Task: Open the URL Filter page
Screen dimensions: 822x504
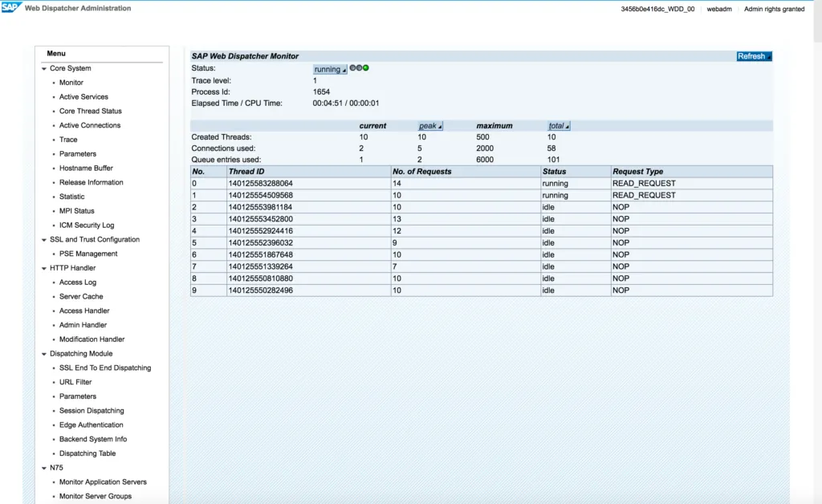Action: (x=75, y=383)
